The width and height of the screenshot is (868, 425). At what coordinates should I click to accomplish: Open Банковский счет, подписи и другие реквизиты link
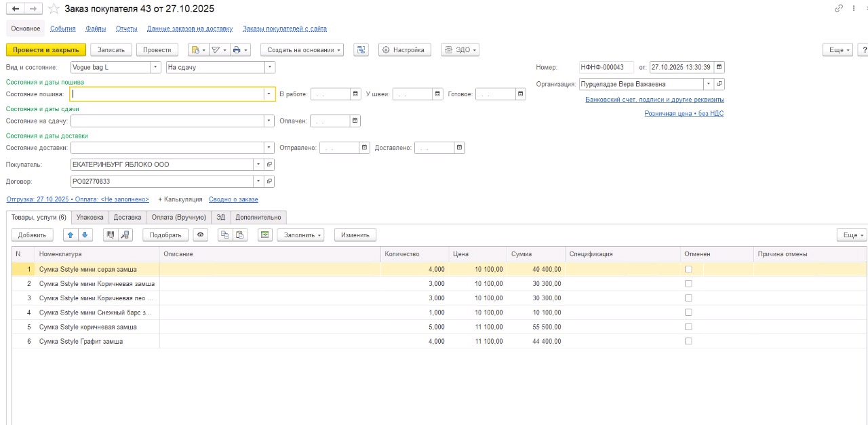coord(654,100)
